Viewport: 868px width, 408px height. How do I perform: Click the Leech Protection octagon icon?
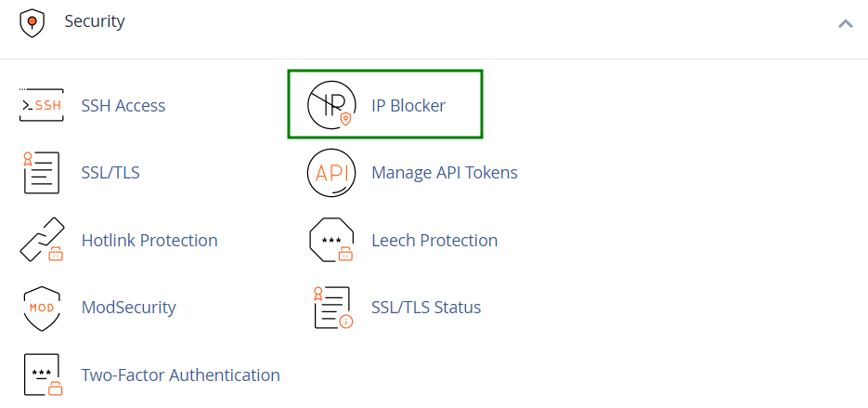pyautogui.click(x=331, y=240)
